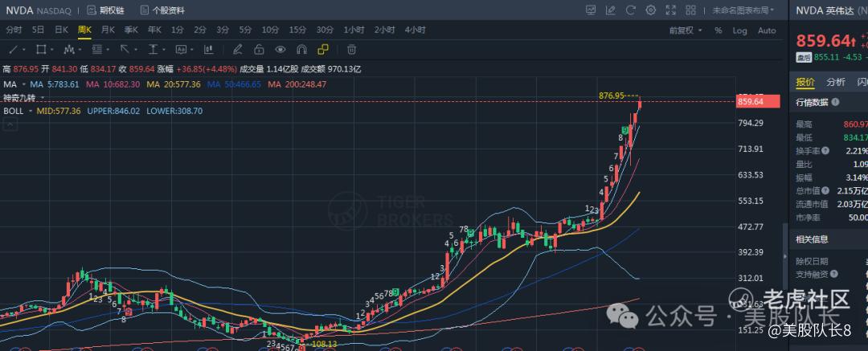Select the 周K weekly chart tab
Viewport: 868px width, 351px height.
(x=84, y=30)
